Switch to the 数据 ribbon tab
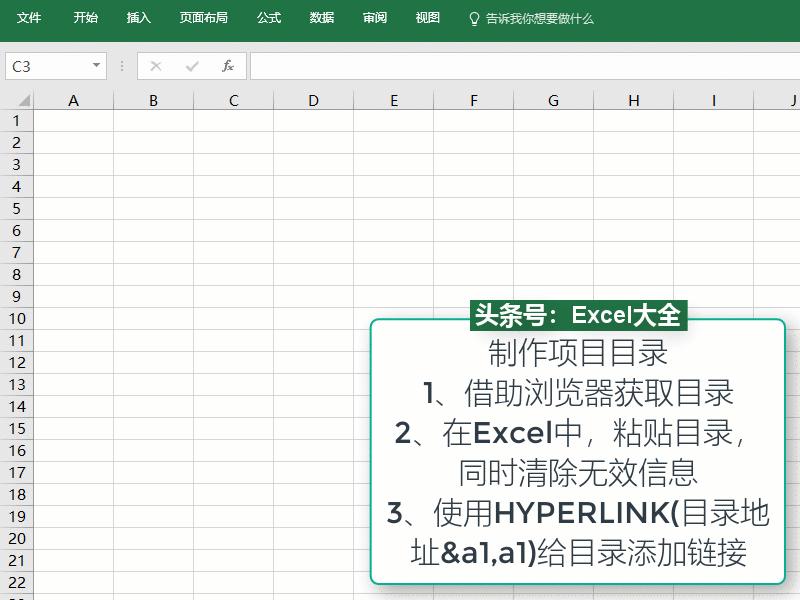This screenshot has width=800, height=600. click(x=321, y=17)
